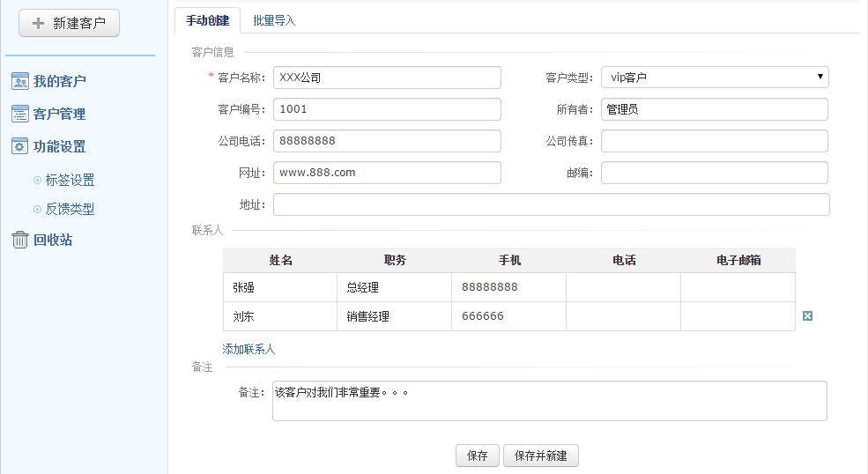Click the 手机 column header
The height and width of the screenshot is (474, 868).
509,260
